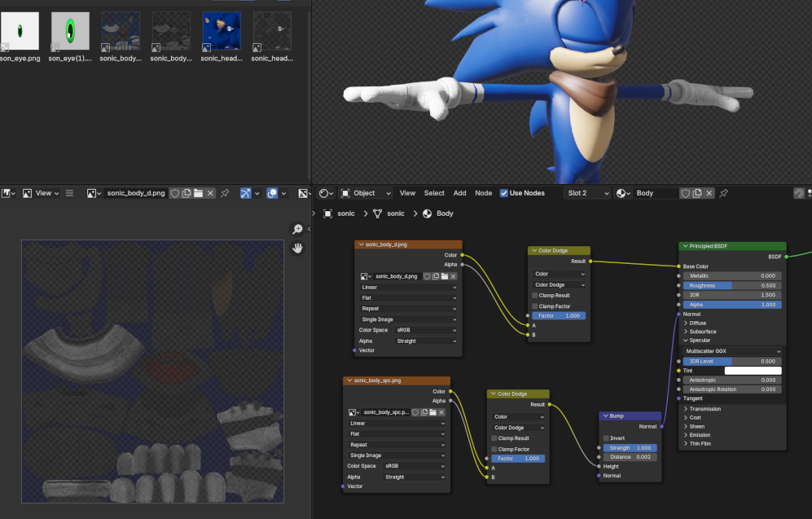Click the Bump Distance value field
The height and width of the screenshot is (519, 812).
coord(630,457)
